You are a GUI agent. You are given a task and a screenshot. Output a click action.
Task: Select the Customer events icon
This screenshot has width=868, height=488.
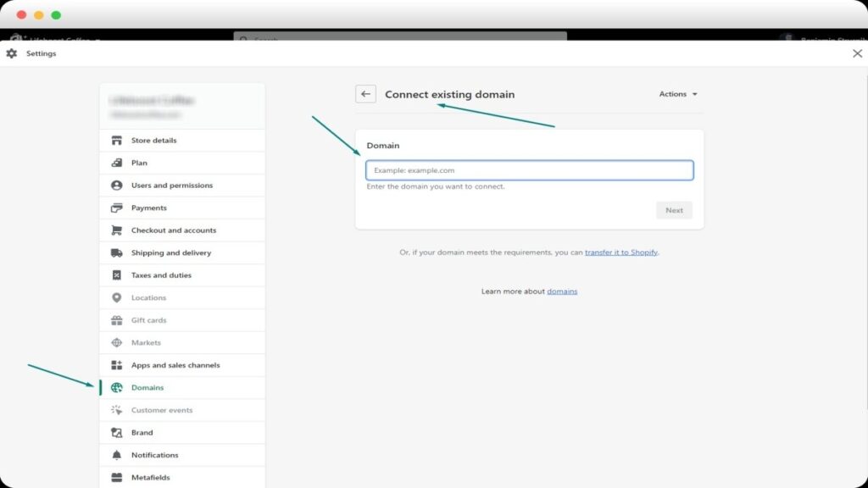pos(116,410)
